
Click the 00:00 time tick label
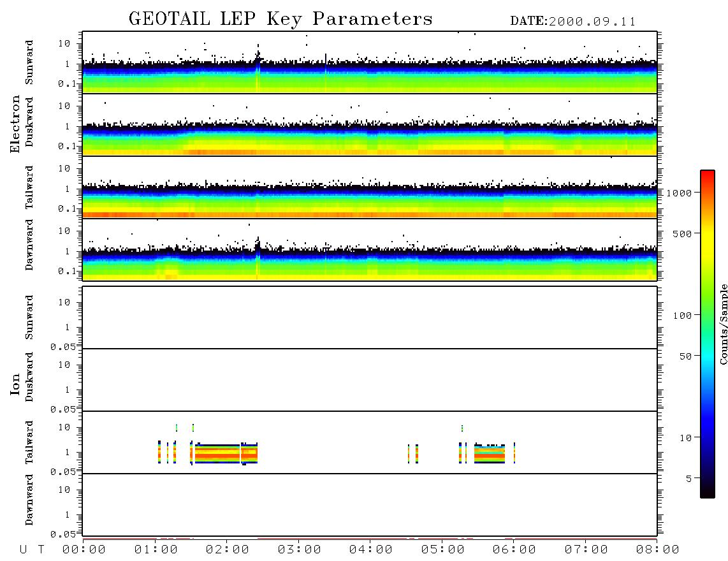pos(84,550)
